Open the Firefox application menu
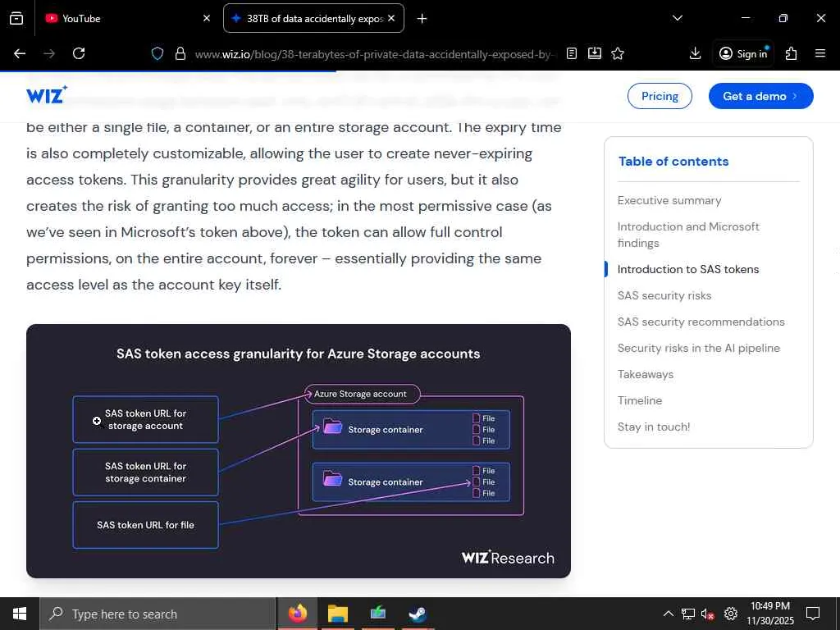Screen dimensions: 840x630 pyautogui.click(x=820, y=53)
